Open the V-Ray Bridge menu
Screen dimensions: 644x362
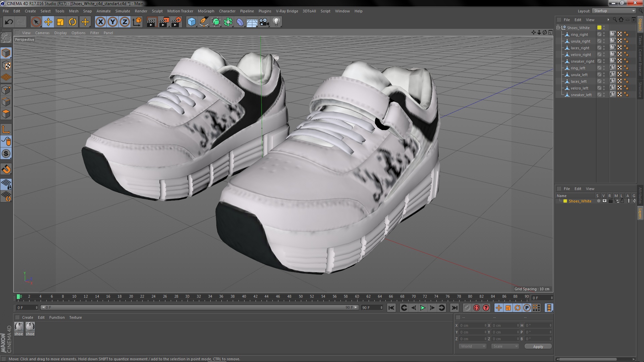[287, 11]
